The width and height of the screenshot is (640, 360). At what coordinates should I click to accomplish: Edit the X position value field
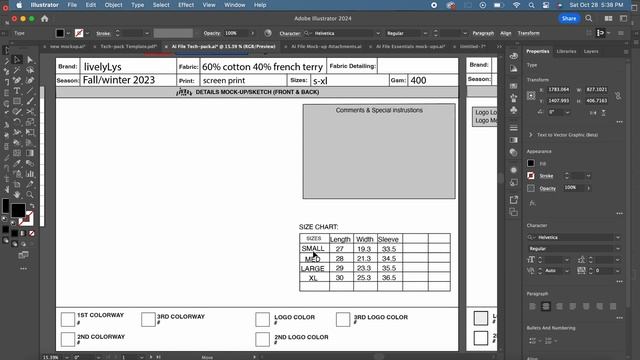tap(559, 89)
